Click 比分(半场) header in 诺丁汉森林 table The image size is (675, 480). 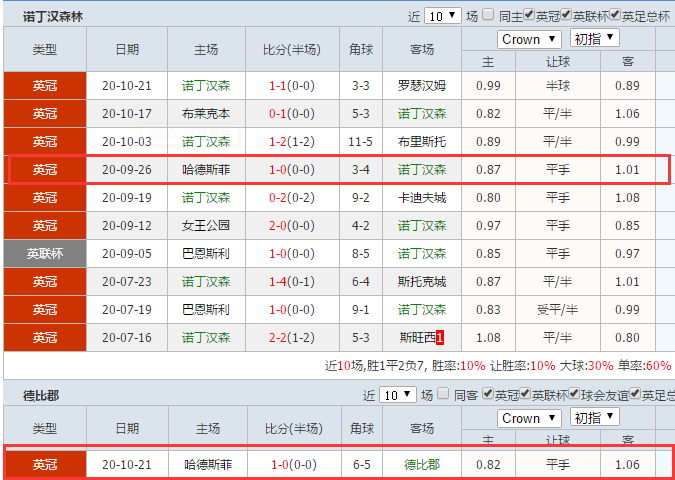[x=292, y=50]
